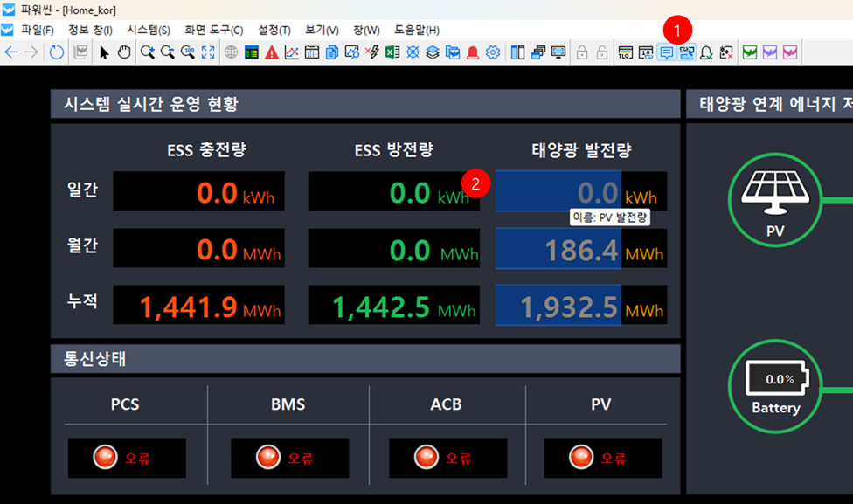Activate the hand pan tool
The image size is (853, 504).
[123, 52]
